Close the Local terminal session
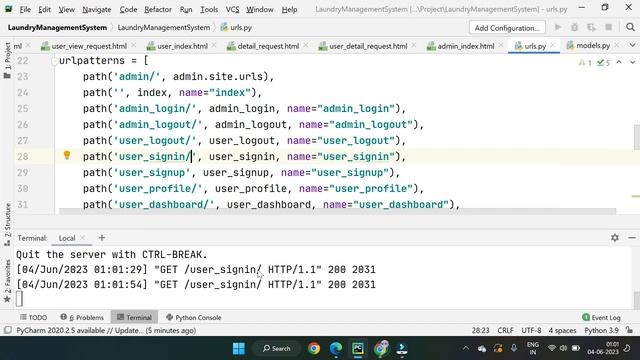This screenshot has width=640, height=360. tap(83, 238)
